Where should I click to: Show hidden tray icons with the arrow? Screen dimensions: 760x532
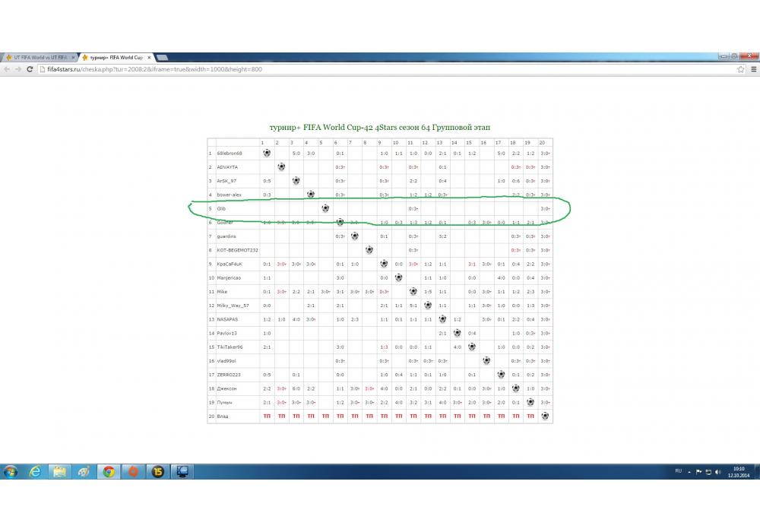tap(690, 472)
